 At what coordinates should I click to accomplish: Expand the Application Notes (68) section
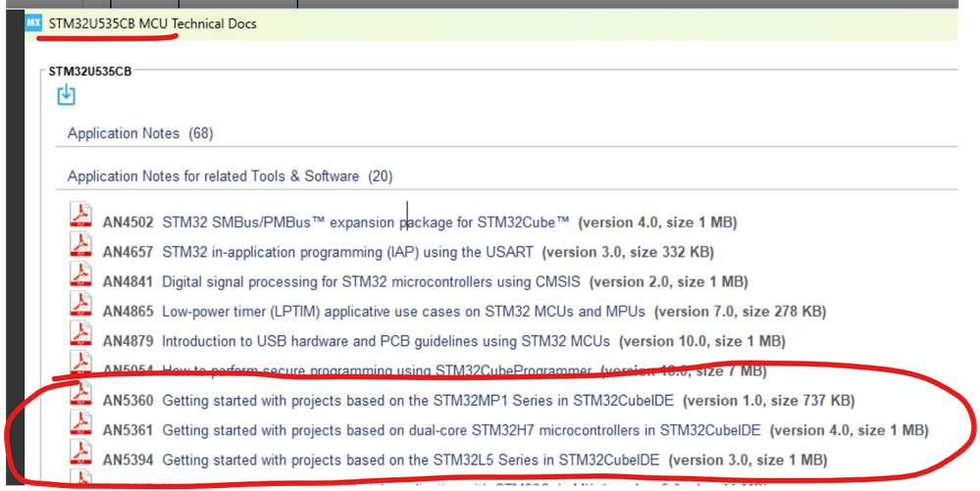click(x=140, y=133)
